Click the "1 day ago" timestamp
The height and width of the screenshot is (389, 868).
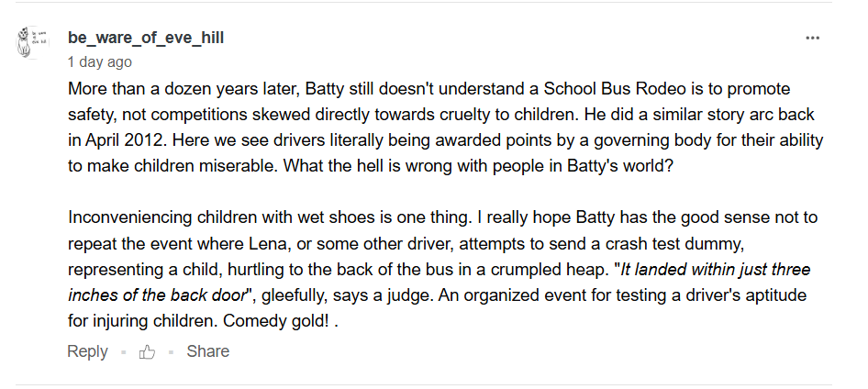point(99,62)
